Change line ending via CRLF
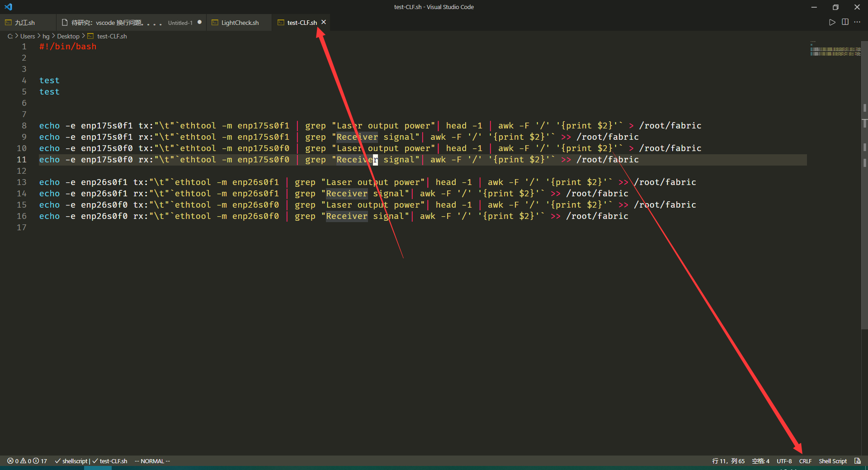Screen dimensions: 868x470 [805, 461]
